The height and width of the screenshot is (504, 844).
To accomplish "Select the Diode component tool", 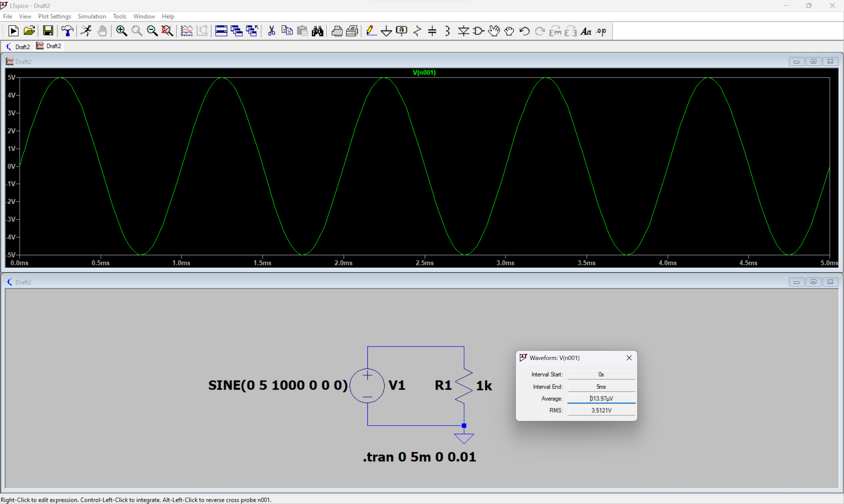I will coord(463,31).
